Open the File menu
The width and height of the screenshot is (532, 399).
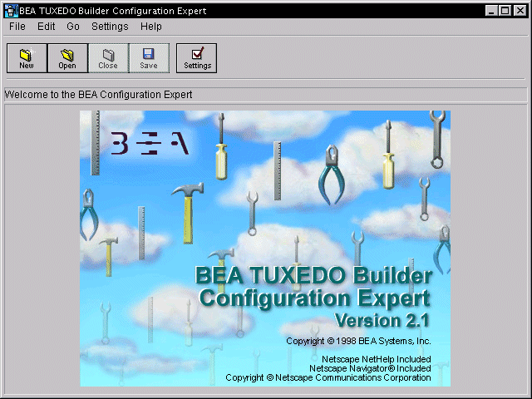[x=17, y=27]
